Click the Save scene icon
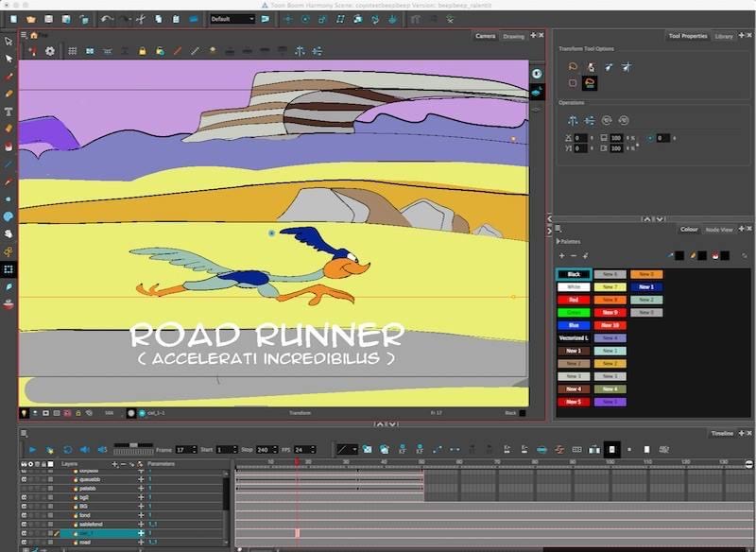 (x=49, y=19)
